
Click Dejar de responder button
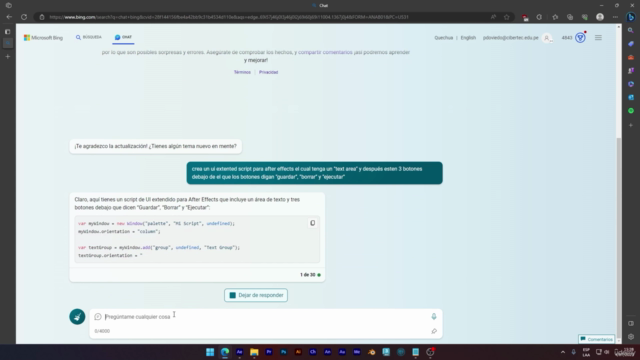[x=256, y=295]
